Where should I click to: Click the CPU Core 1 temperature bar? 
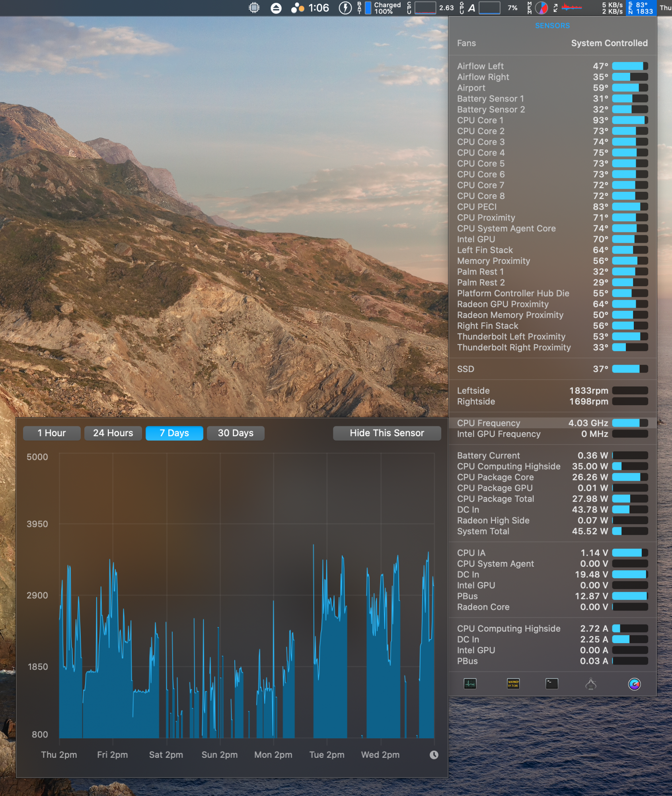pyautogui.click(x=630, y=120)
